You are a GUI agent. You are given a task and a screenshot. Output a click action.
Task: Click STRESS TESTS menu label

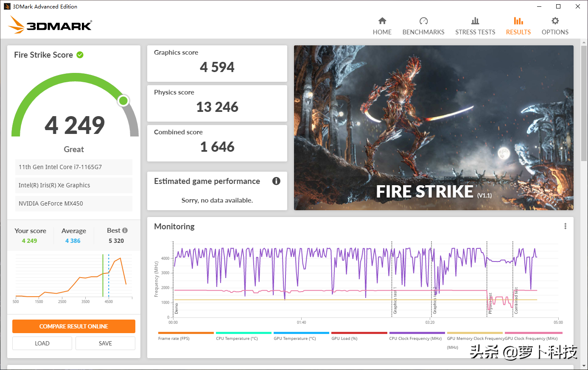point(475,32)
